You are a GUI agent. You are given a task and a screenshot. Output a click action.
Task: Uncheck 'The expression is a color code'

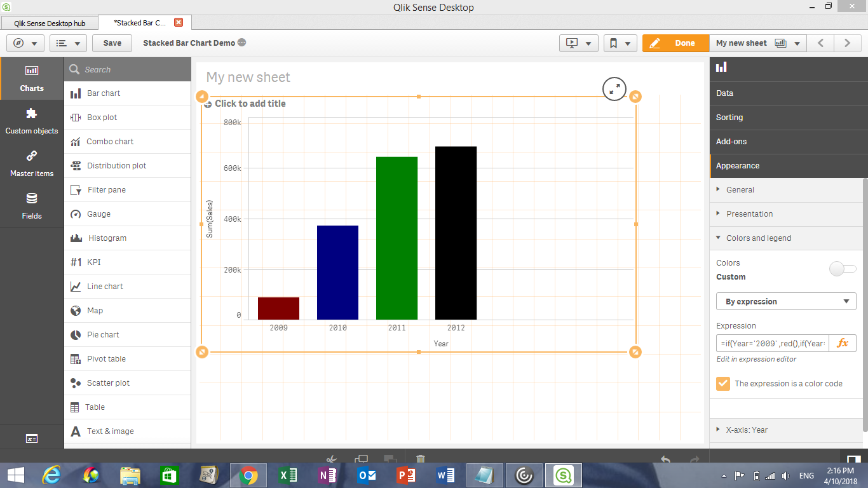pos(723,383)
